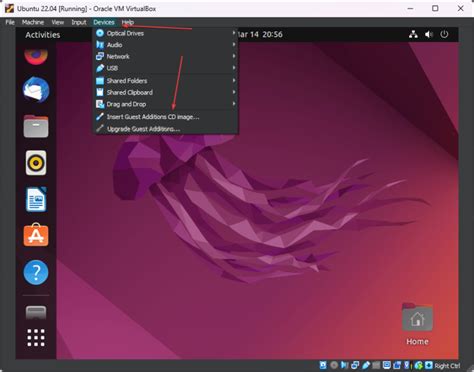Click the USB devices status icon
This screenshot has width=474, height=372.
[x=366, y=365]
